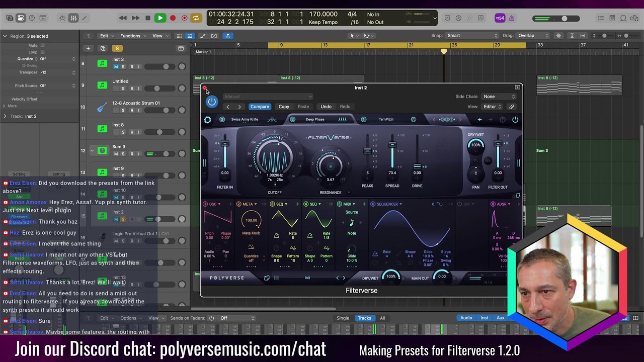The image size is (644, 362).
Task: Select the Swiss Army Knife filter tab
Action: (x=245, y=120)
